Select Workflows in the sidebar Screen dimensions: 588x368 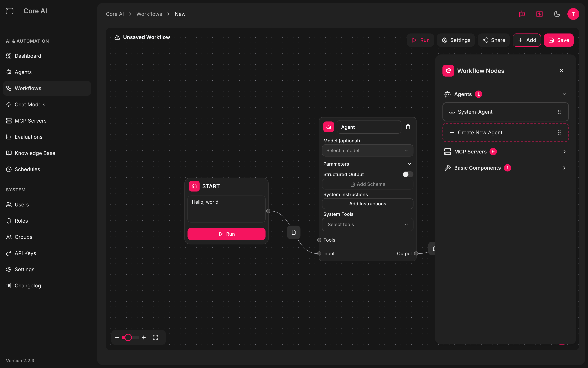tap(47, 88)
